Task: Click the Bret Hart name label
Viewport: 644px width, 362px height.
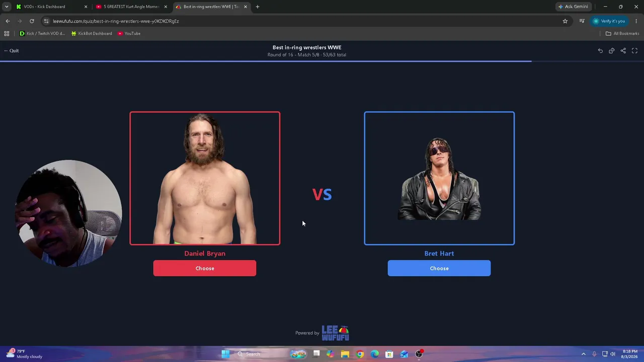Action: tap(439, 253)
